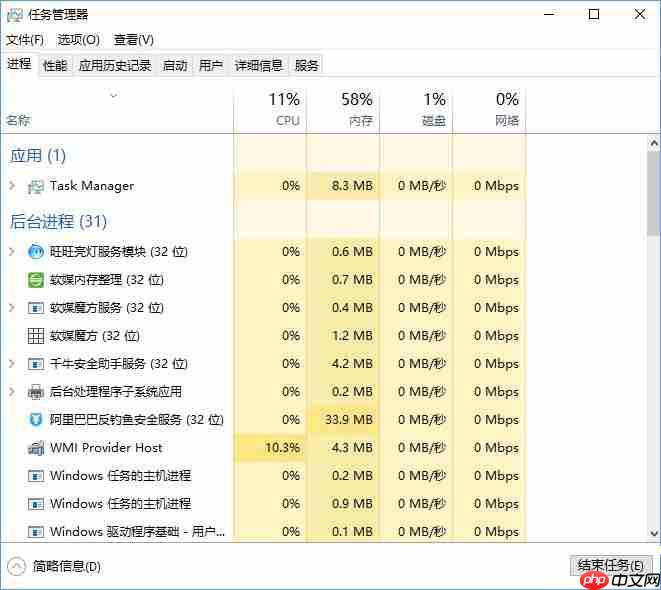The width and height of the screenshot is (661, 590).
Task: Switch to the 应用历史记录 tab
Action: [115, 65]
